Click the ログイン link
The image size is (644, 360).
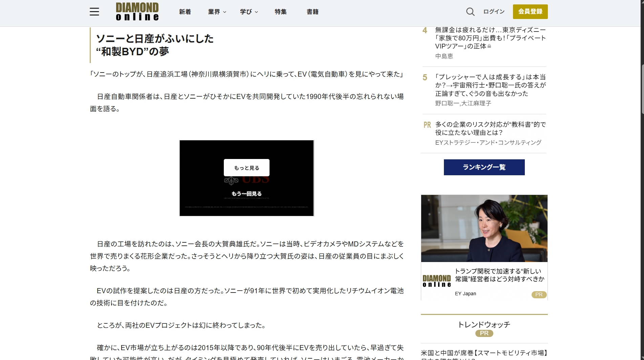(494, 12)
